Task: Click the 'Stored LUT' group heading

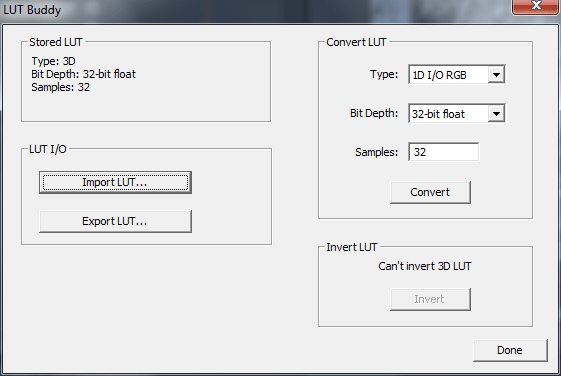Action: (x=56, y=42)
